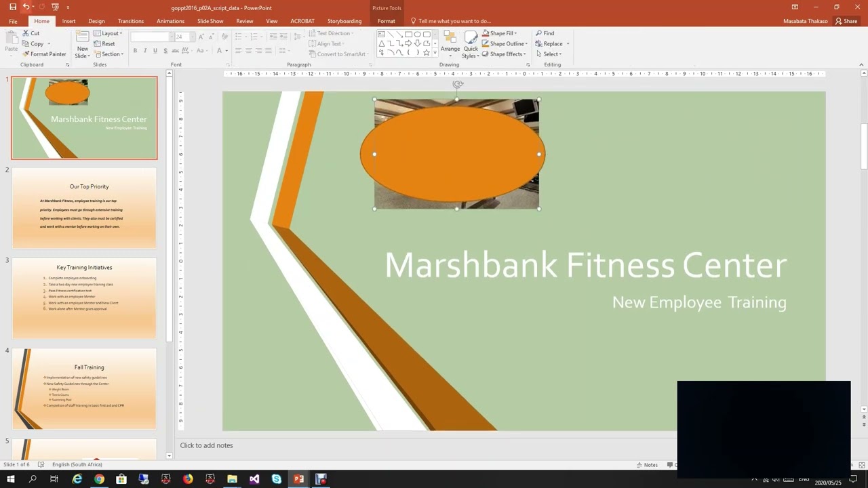Select slide 4 thumbnail Fall Training
This screenshot has height=488, width=868.
coord(84,388)
